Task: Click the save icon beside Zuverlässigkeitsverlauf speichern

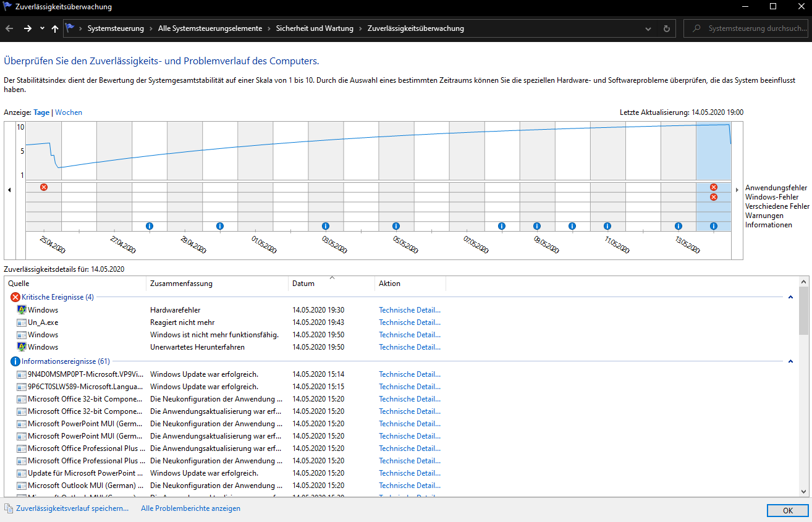Action: point(9,508)
